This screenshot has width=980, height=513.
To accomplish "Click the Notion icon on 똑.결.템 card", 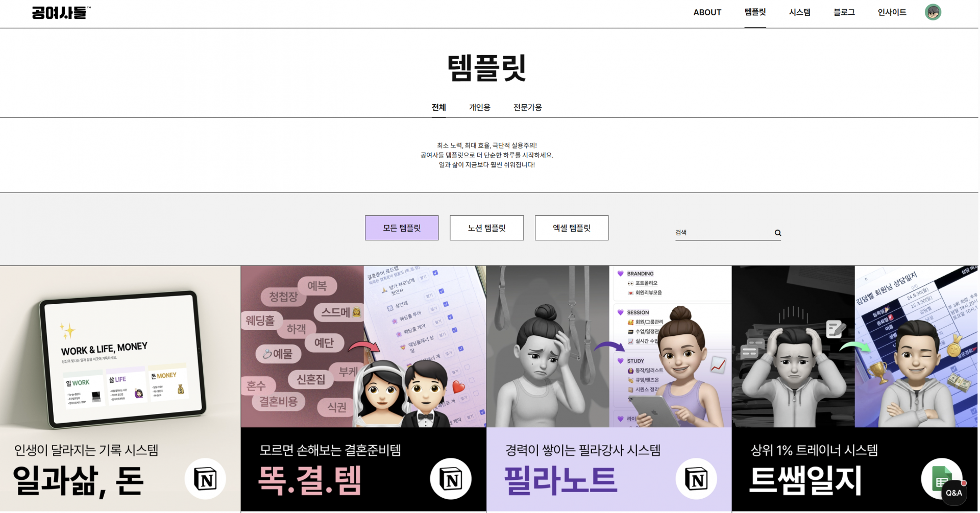I will coord(451,479).
